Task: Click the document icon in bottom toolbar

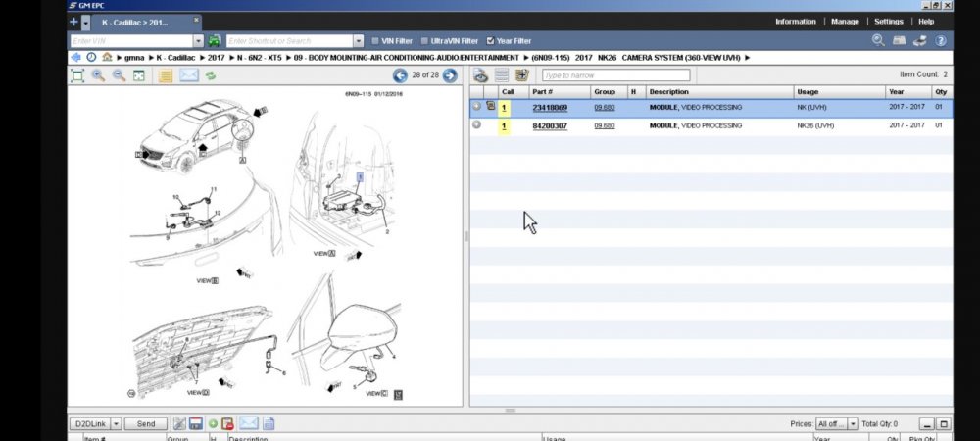Action: pyautogui.click(x=269, y=423)
